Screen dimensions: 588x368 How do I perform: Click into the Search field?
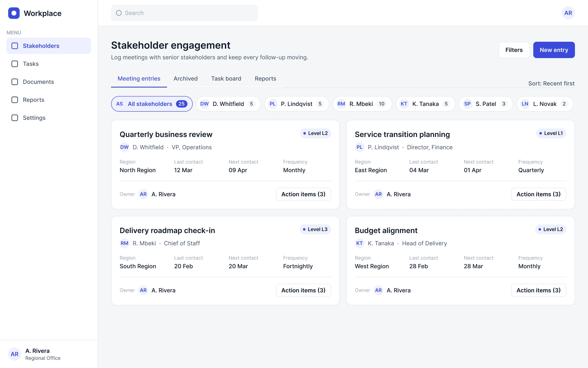(x=184, y=13)
